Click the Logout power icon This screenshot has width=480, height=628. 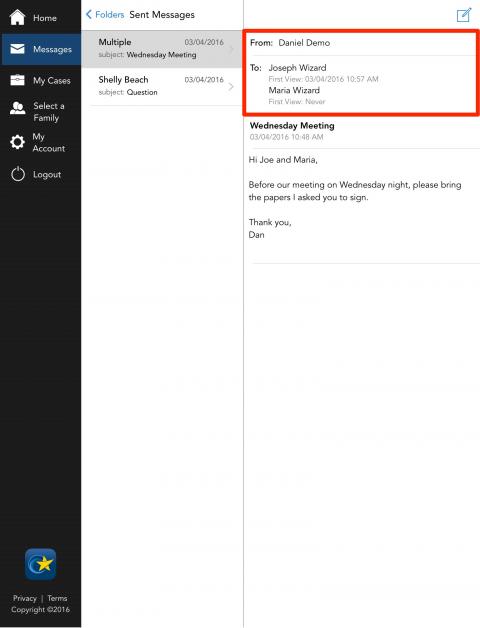pyautogui.click(x=18, y=174)
